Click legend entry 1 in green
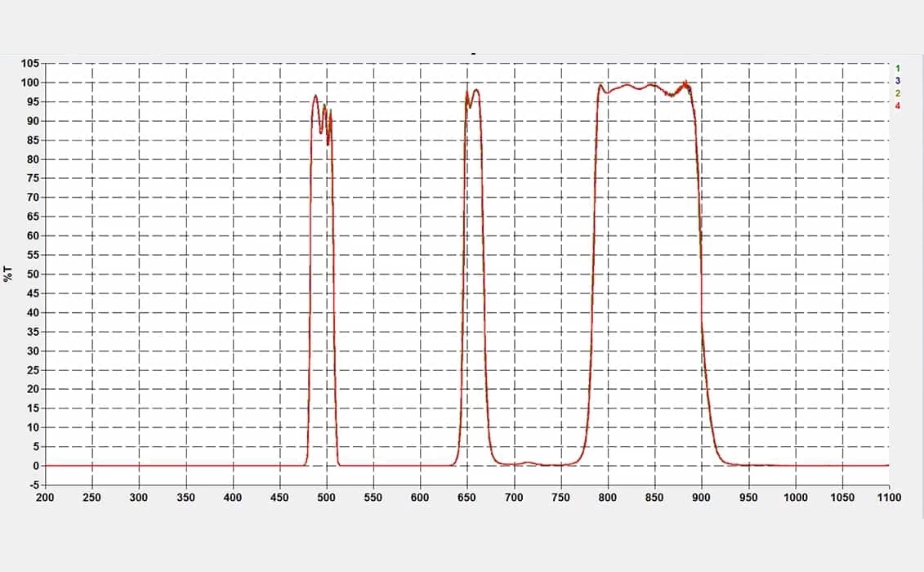The image size is (924, 572). click(897, 69)
